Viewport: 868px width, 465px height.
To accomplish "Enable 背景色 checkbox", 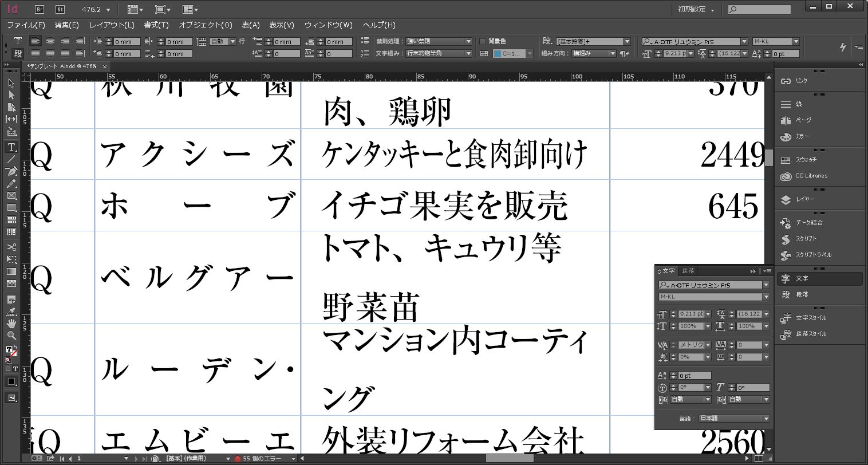I will tap(483, 41).
